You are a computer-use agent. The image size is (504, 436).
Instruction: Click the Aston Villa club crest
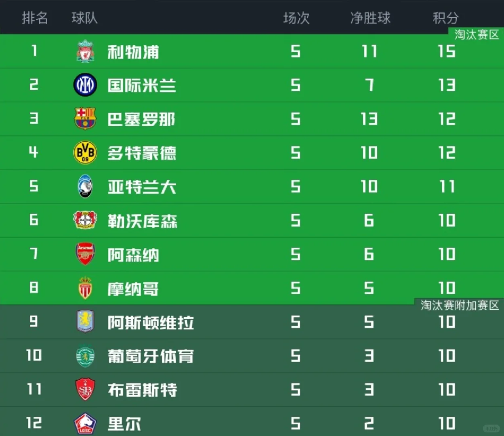click(x=85, y=322)
